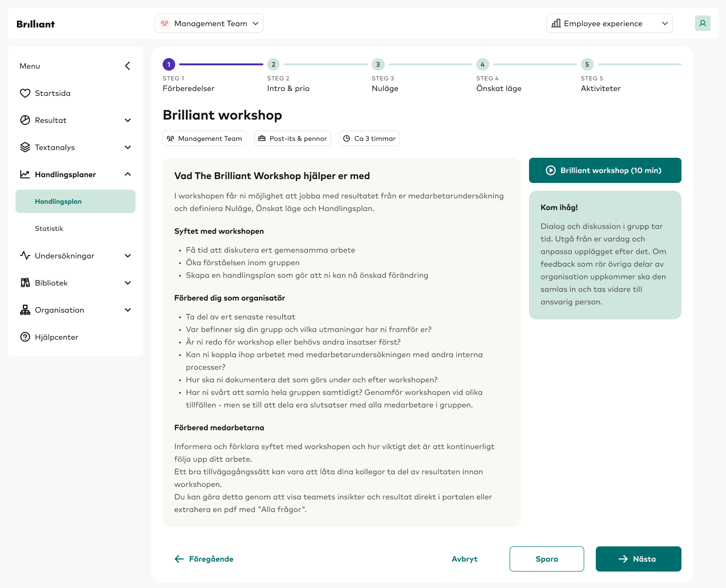Click the bullet Ta del av ert senaste resultat
Image resolution: width=726 pixels, height=588 pixels.
(x=241, y=317)
